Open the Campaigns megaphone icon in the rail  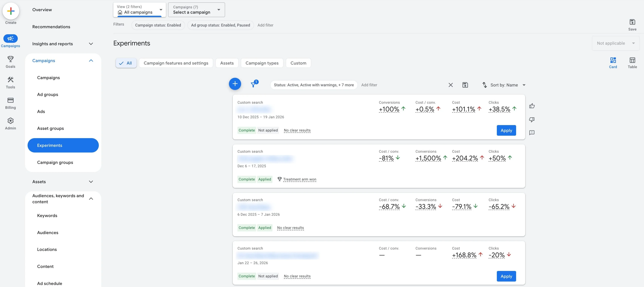pos(11,38)
